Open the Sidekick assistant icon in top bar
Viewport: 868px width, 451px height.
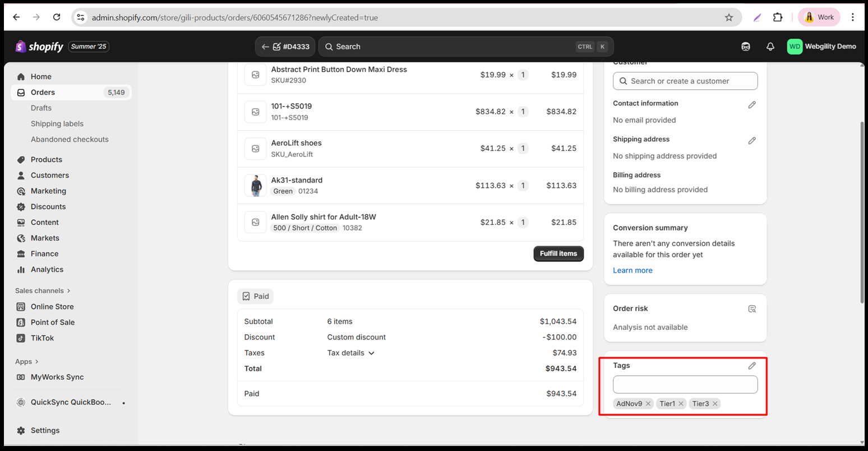point(745,47)
